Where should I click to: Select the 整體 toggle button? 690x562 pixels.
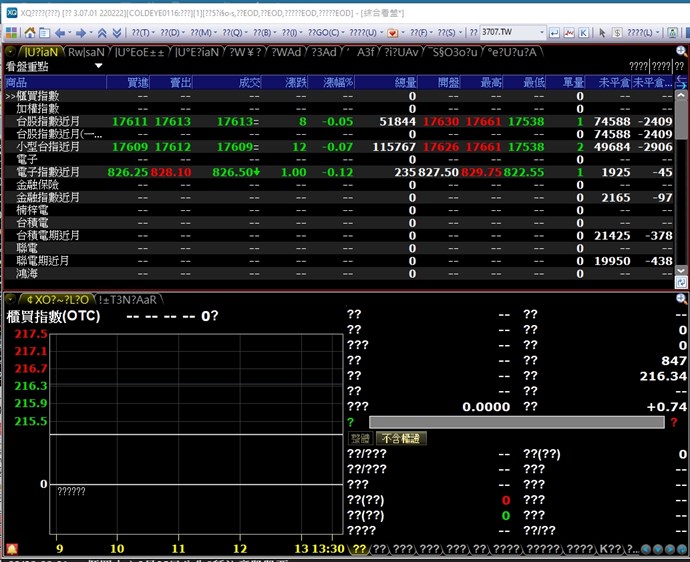[x=359, y=438]
